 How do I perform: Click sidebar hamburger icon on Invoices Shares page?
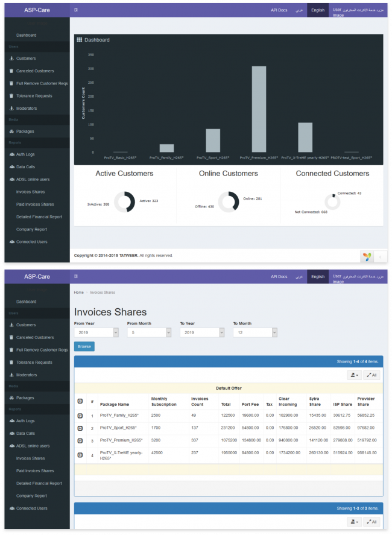75,277
